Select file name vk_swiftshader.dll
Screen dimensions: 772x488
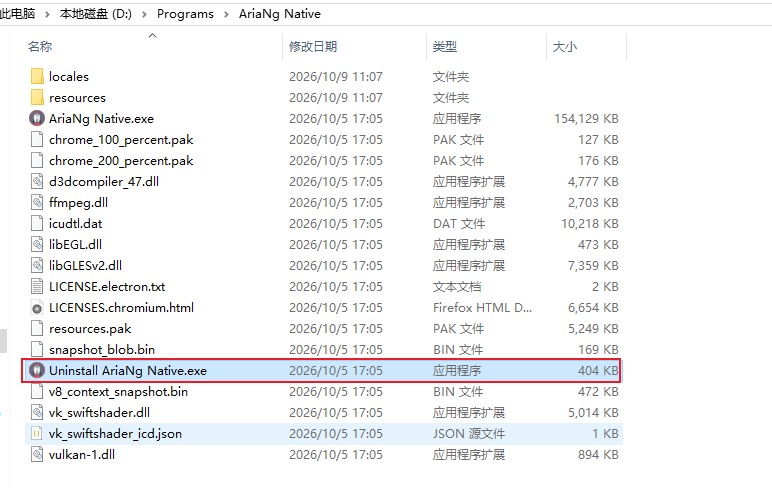pos(99,413)
